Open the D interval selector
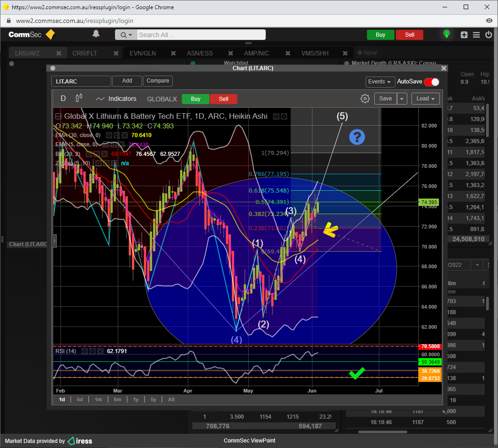 coord(63,98)
